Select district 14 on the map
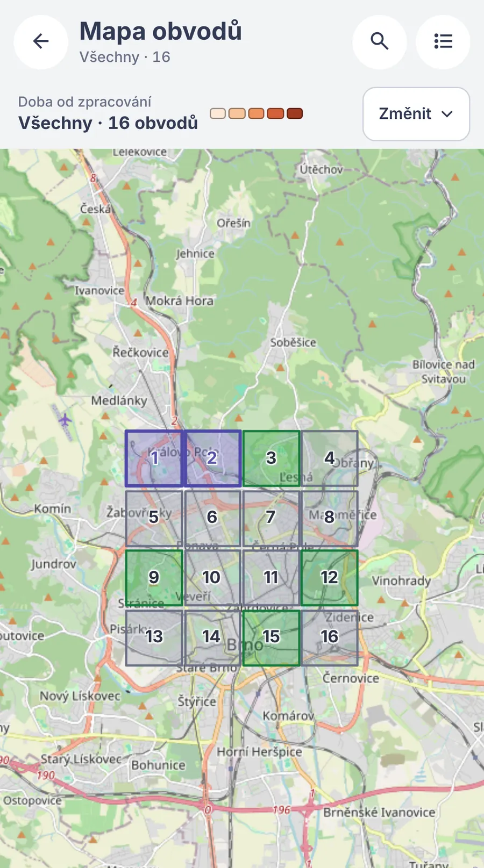484x868 pixels. [x=212, y=637]
